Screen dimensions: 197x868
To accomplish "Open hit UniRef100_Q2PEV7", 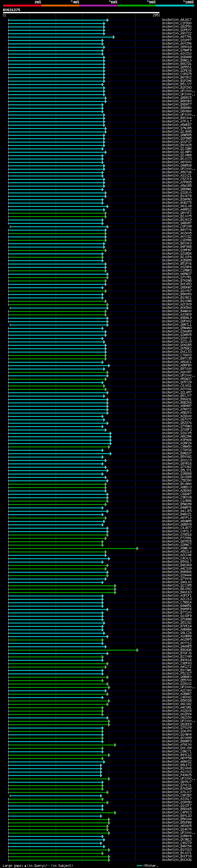I will [x=177, y=30].
